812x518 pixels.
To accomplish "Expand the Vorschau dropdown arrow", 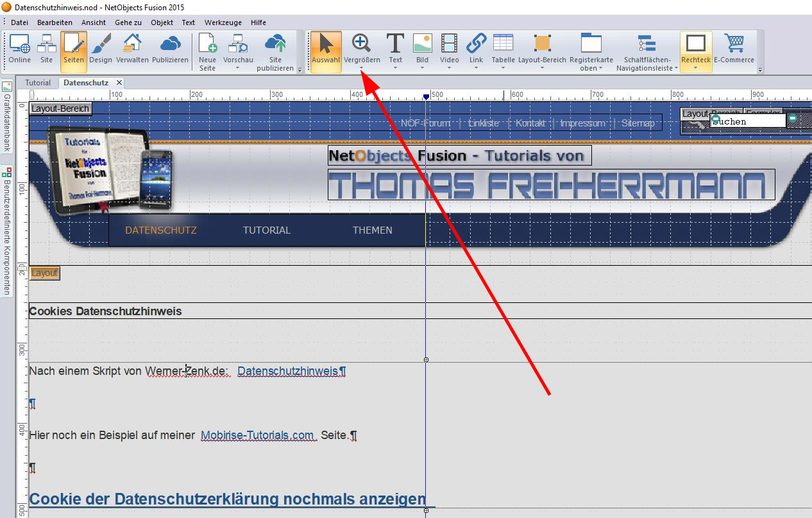I will coord(238,68).
